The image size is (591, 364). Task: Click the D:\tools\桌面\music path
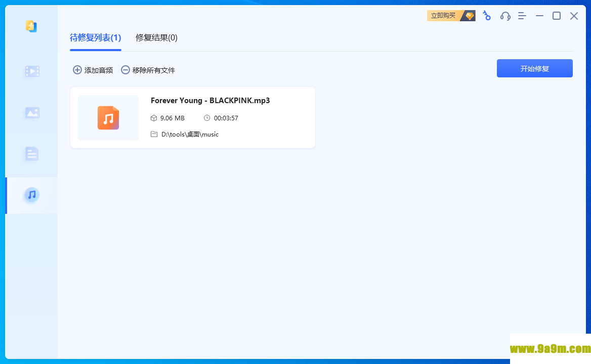[190, 134]
